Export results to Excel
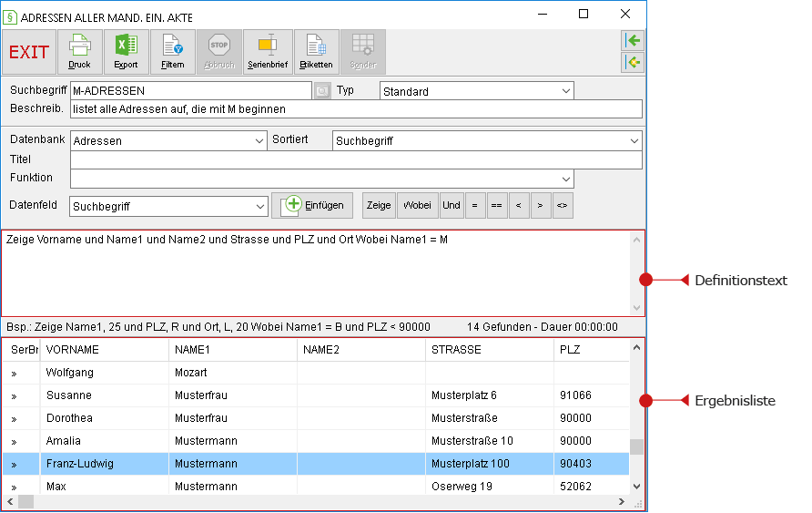This screenshot has height=513, width=812. click(x=126, y=52)
